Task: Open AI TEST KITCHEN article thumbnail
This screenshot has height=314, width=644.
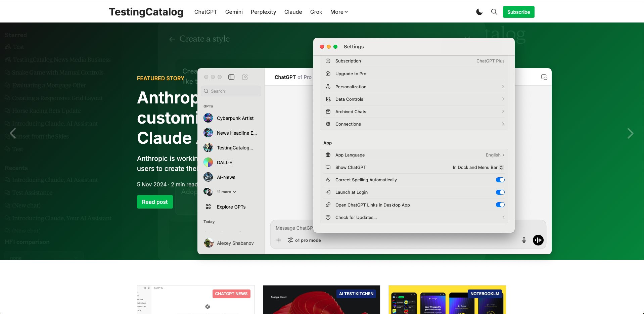Action: [x=322, y=300]
